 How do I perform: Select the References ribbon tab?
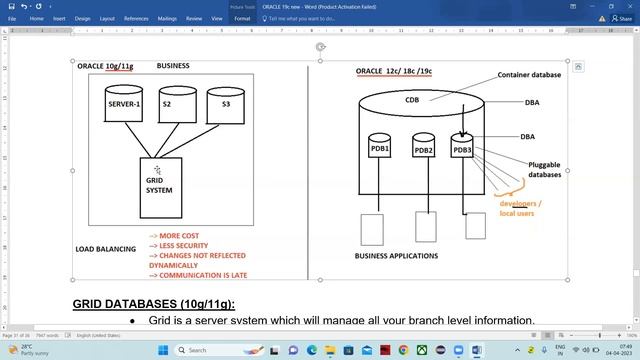(136, 19)
